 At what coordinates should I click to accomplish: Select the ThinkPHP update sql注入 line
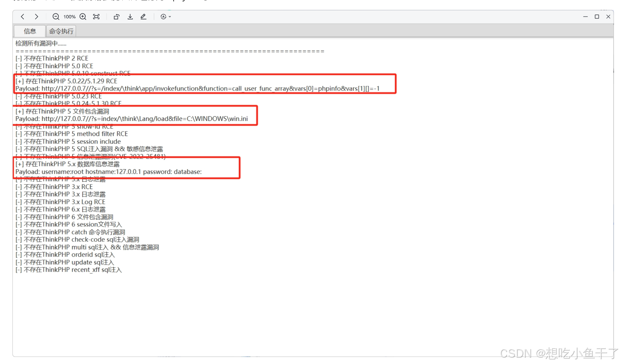click(x=65, y=263)
